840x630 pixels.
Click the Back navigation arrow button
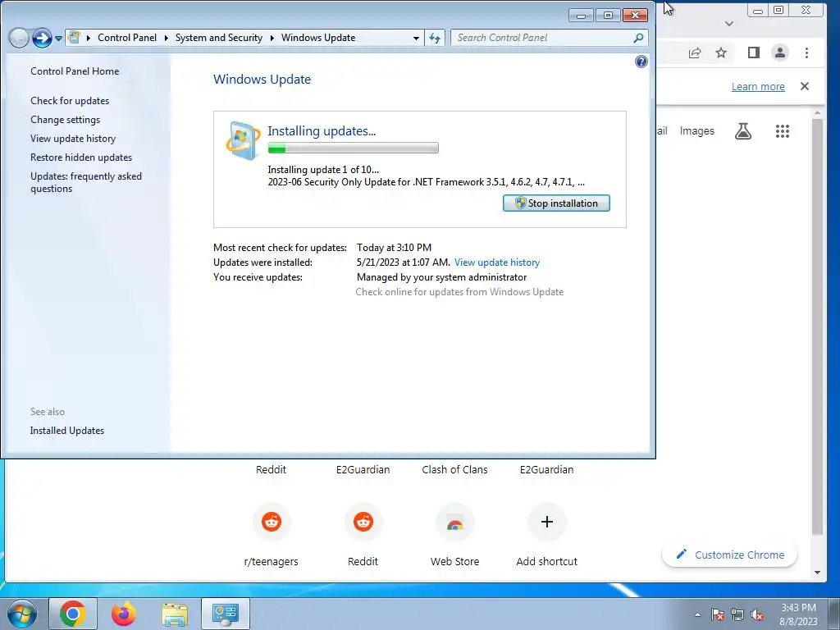click(x=19, y=38)
